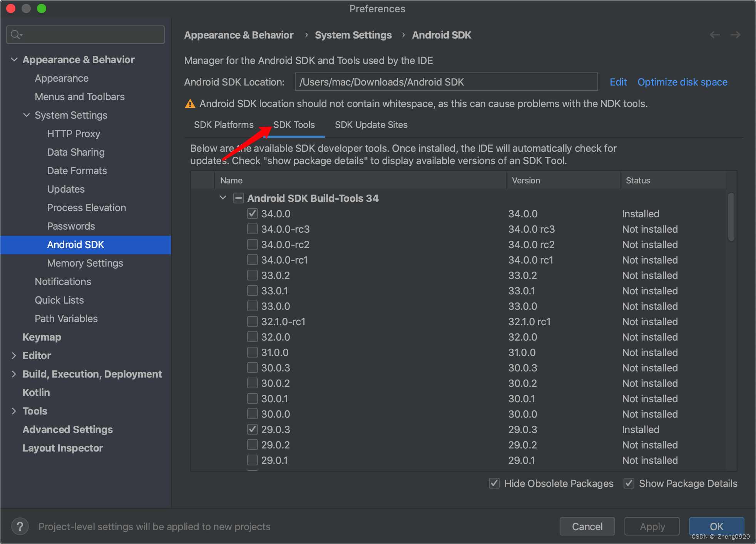Image resolution: width=756 pixels, height=544 pixels.
Task: Click the back navigation arrow icon
Action: click(x=715, y=35)
